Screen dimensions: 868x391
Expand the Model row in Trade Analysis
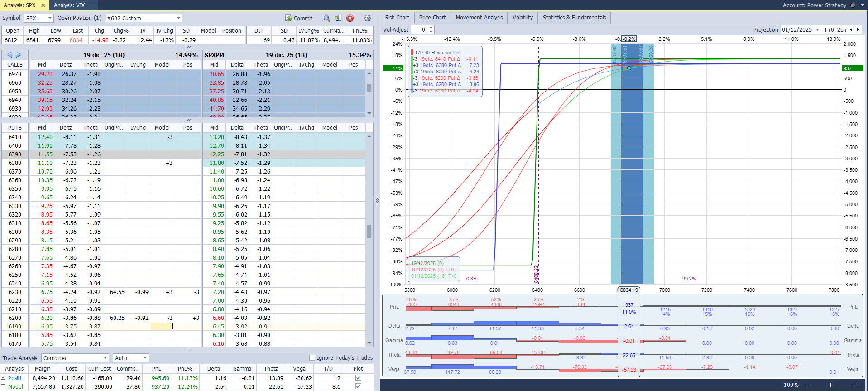(x=3, y=386)
